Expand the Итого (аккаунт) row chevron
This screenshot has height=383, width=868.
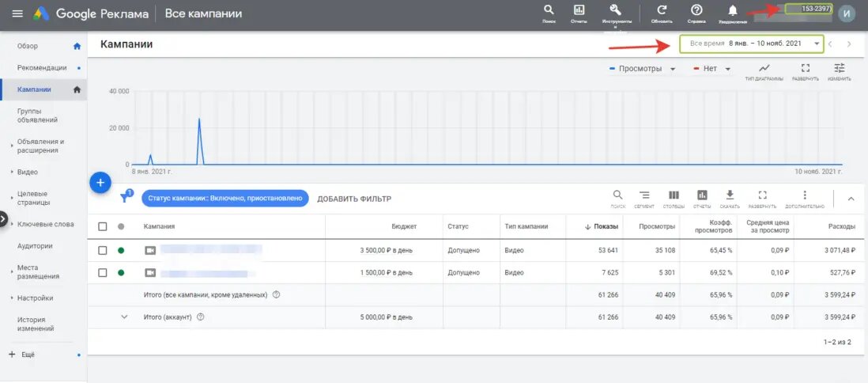click(x=124, y=317)
